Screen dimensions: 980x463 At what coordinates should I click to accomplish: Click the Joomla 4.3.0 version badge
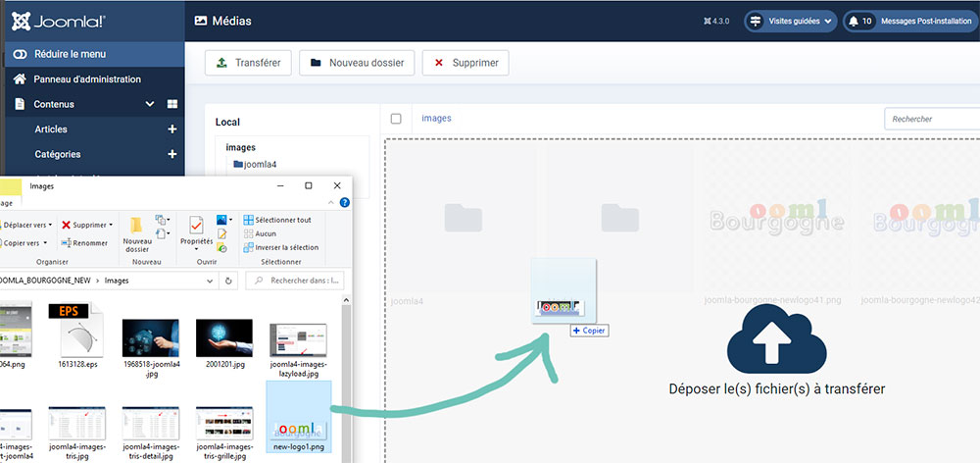click(716, 22)
